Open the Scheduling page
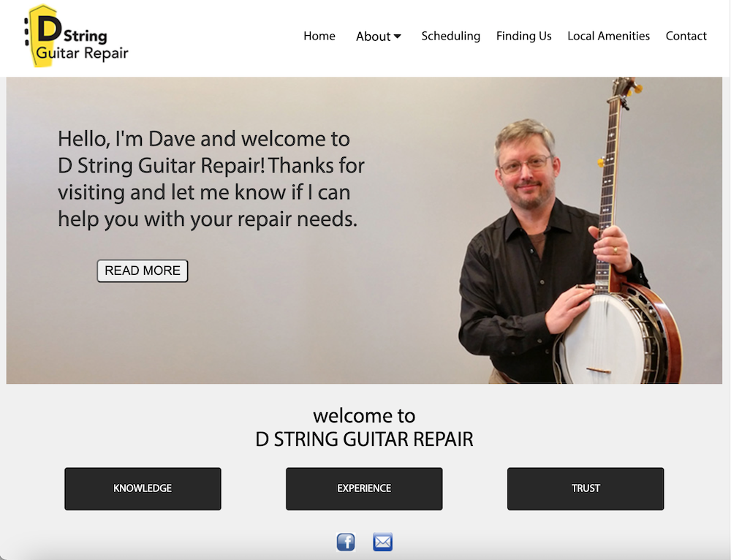This screenshot has width=731, height=560. (x=451, y=36)
